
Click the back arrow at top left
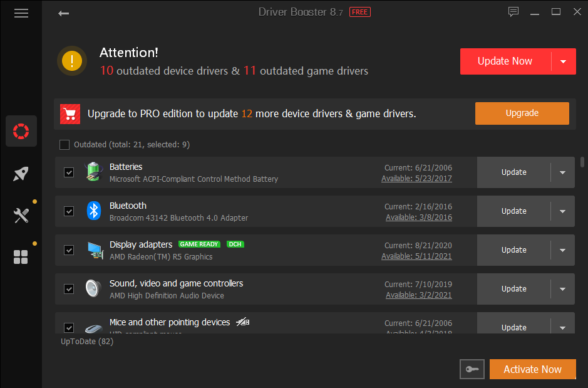[63, 13]
